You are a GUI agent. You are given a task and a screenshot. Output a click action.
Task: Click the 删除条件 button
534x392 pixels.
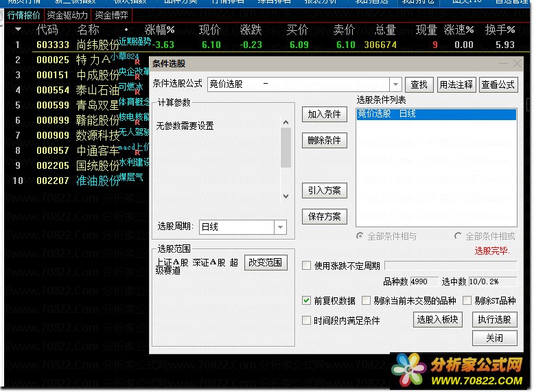coord(324,140)
